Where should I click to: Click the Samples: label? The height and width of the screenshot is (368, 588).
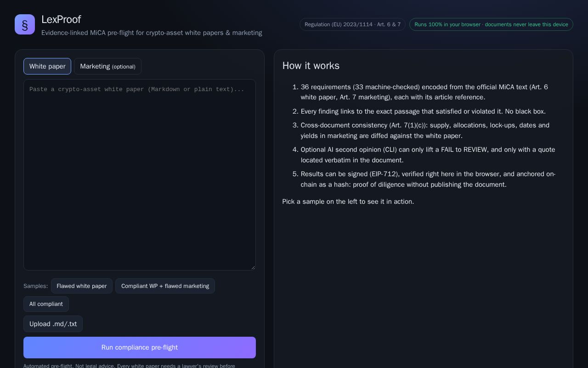point(35,286)
